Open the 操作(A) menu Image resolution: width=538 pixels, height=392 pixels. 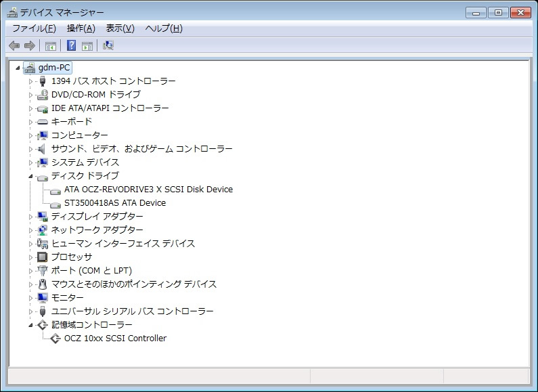point(81,28)
